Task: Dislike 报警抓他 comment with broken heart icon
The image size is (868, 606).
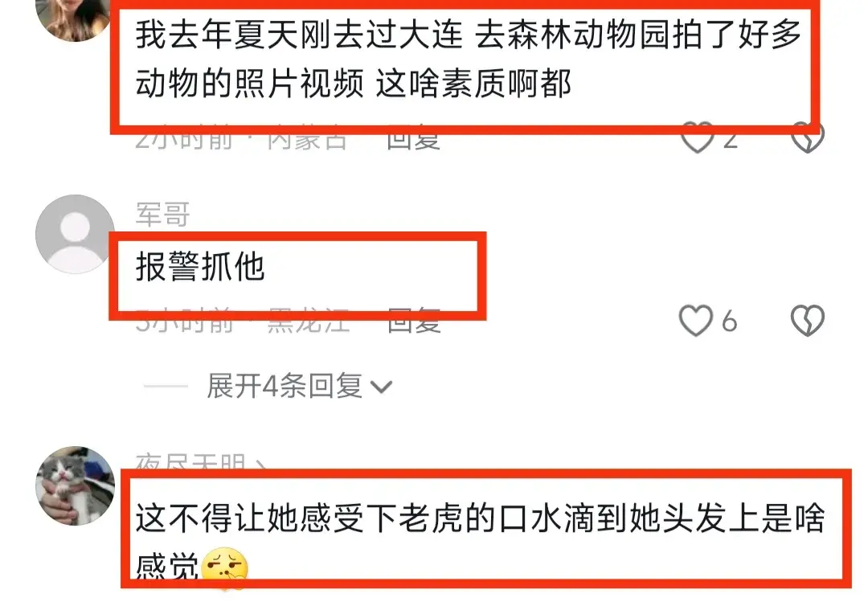Action: (808, 321)
